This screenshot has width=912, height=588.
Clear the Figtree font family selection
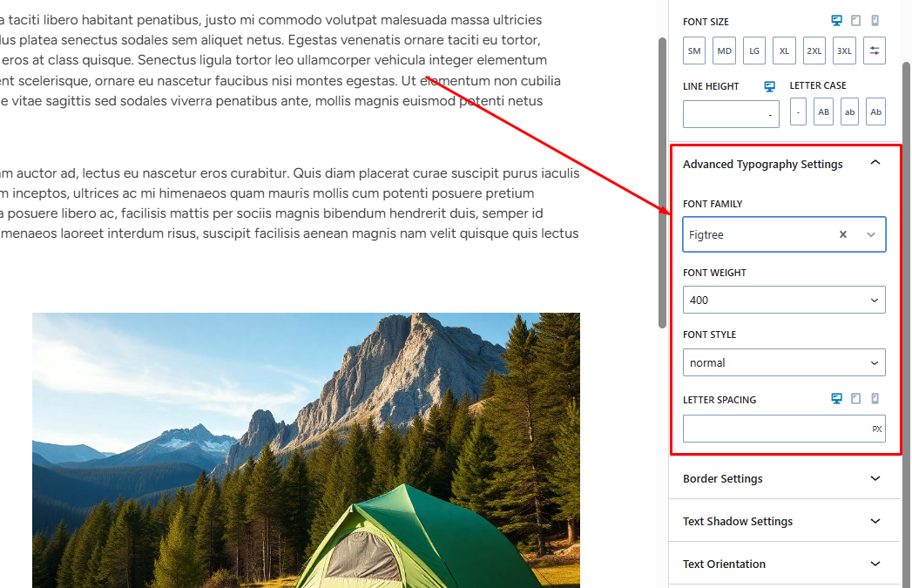click(842, 234)
